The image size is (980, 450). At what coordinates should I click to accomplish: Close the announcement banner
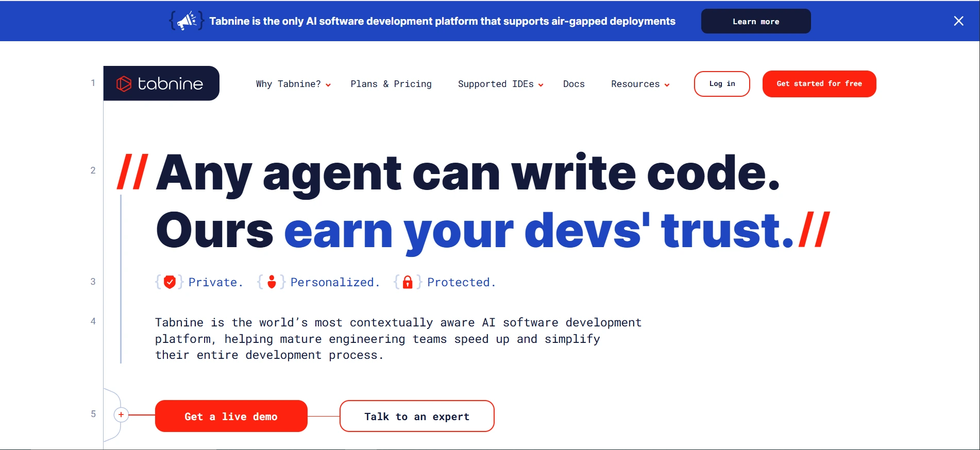point(958,21)
